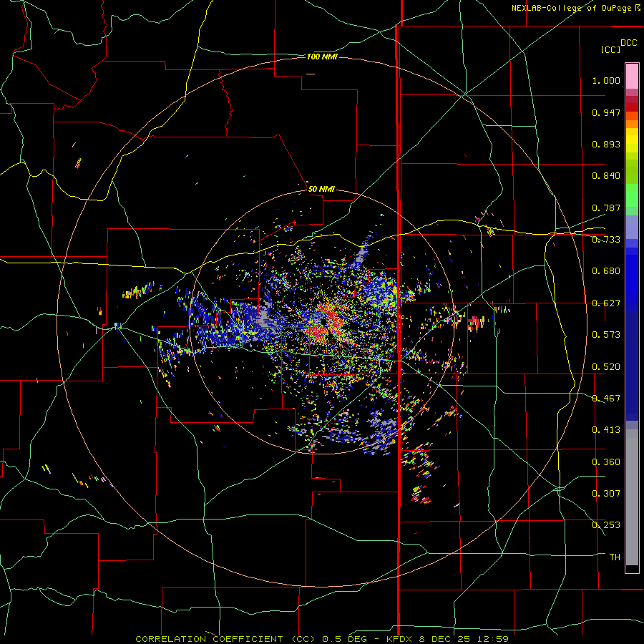Select the 0.893 scale label

[x=606, y=144]
